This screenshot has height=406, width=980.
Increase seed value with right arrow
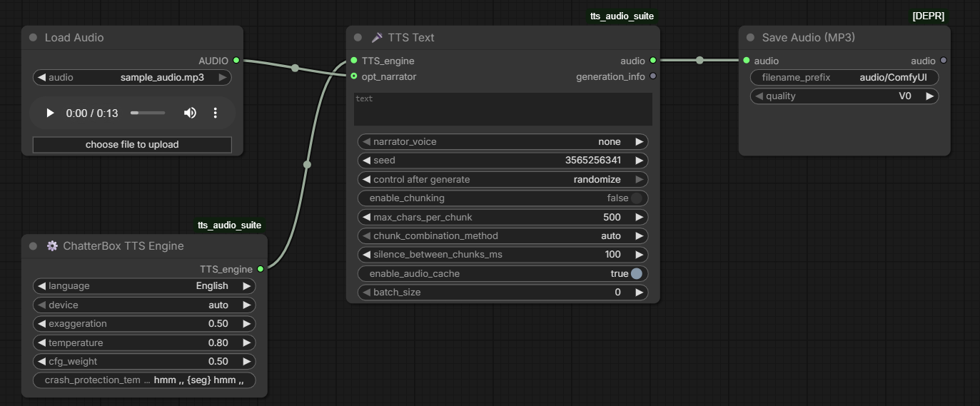(640, 161)
